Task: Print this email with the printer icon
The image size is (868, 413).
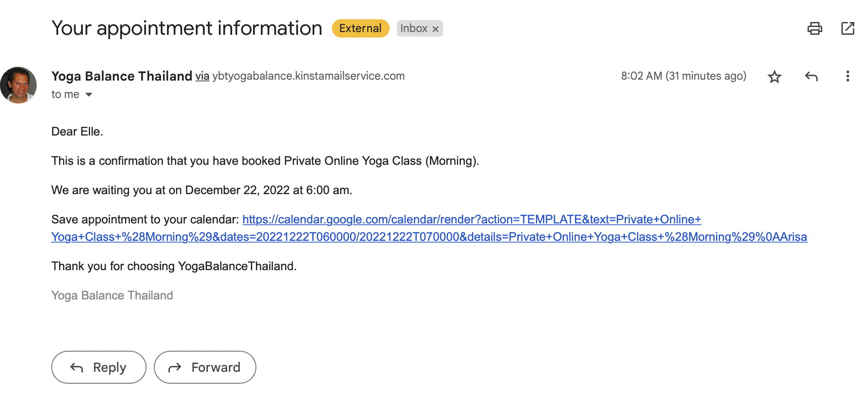Action: pyautogui.click(x=814, y=28)
